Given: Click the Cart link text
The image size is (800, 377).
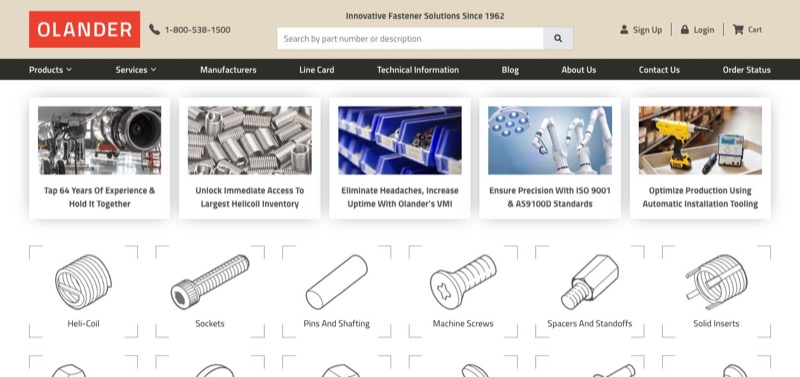Looking at the screenshot, I should (755, 30).
